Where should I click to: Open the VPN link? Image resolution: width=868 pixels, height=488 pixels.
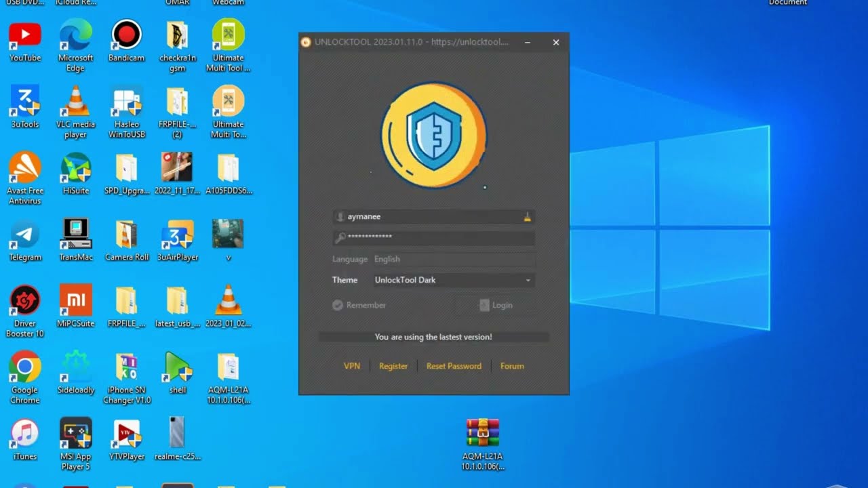[x=352, y=366]
